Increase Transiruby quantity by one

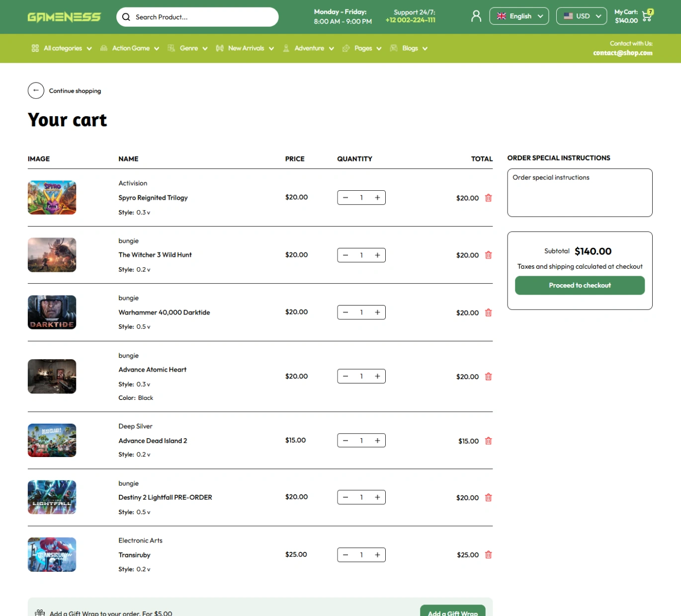point(377,555)
